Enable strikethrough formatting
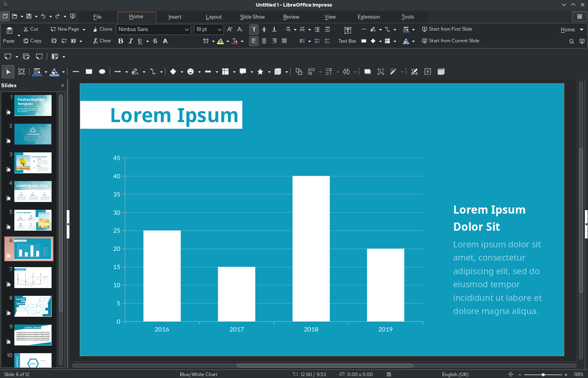 coord(155,41)
